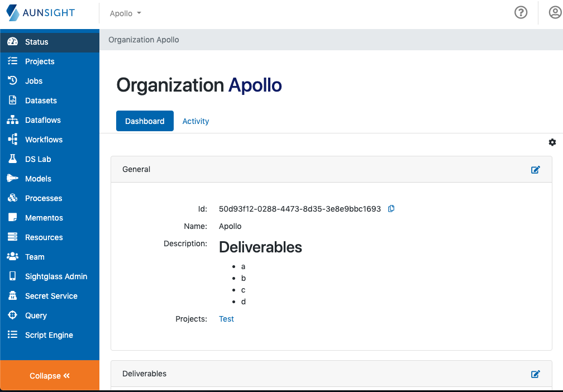Click the Organization Apollo breadcrumb

pos(144,40)
